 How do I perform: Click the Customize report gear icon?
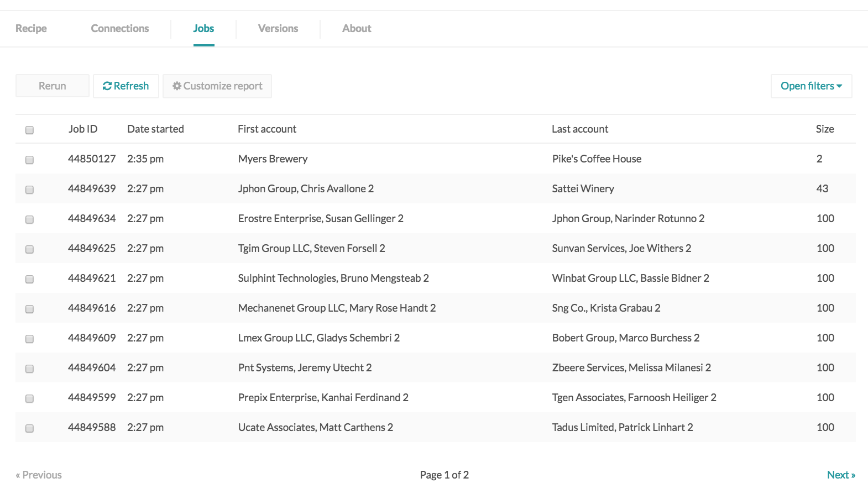tap(177, 86)
